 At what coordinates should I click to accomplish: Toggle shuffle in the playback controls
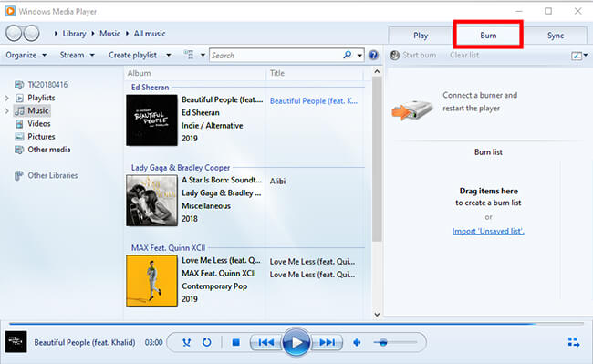[186, 342]
